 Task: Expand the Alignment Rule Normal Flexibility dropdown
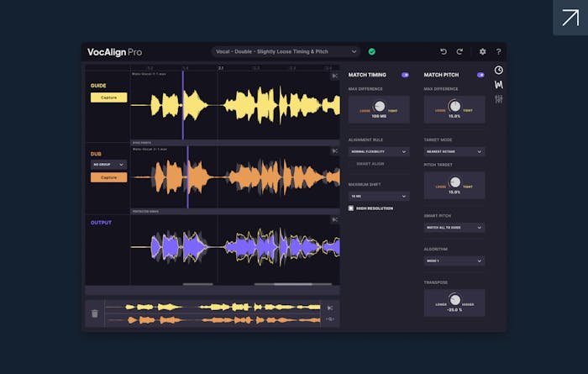point(379,151)
